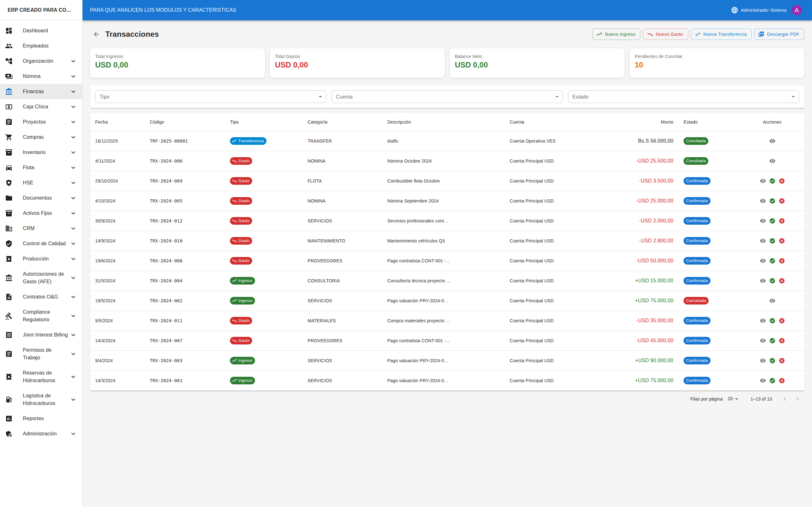Change rows per page dropdown showing 20
The image size is (812, 507).
pyautogui.click(x=732, y=399)
